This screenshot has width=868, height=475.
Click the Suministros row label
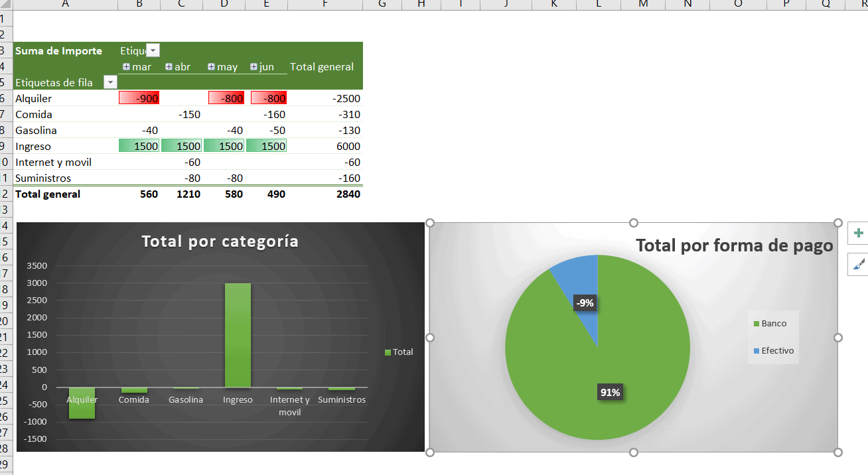43,178
